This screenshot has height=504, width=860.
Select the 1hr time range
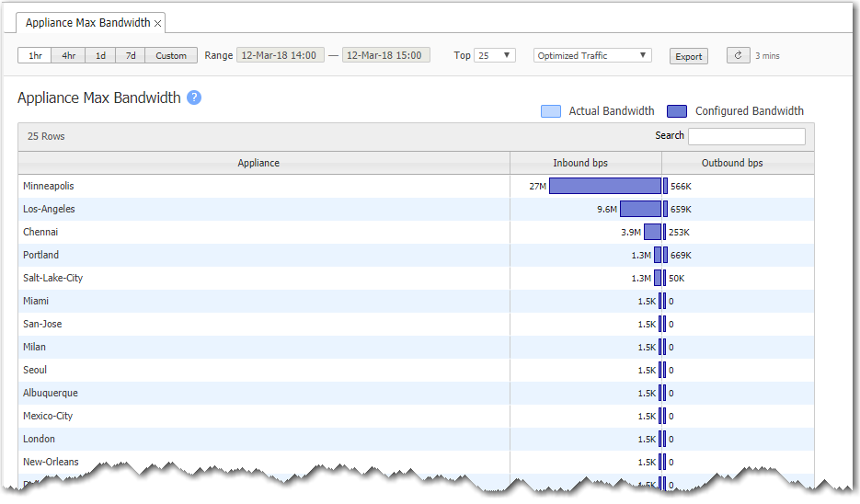(35, 56)
